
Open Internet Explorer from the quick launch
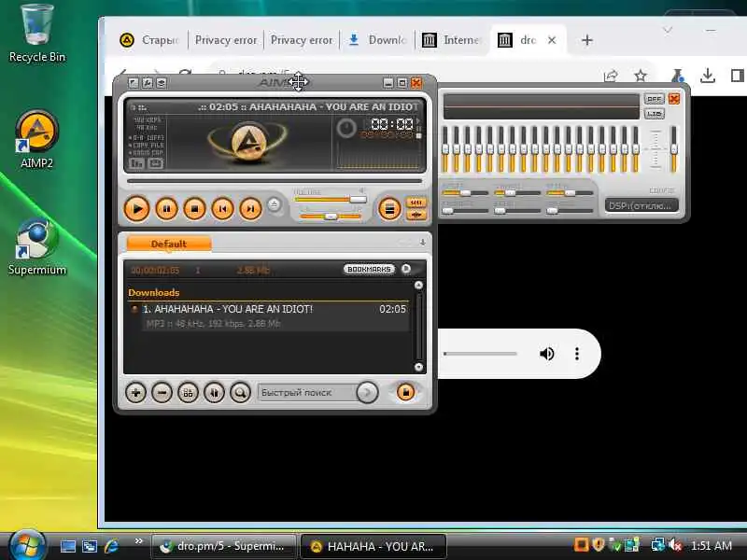point(111,546)
